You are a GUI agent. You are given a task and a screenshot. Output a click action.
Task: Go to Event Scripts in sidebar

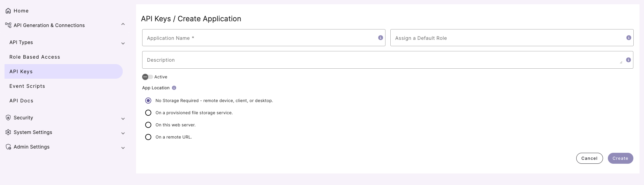pyautogui.click(x=27, y=86)
